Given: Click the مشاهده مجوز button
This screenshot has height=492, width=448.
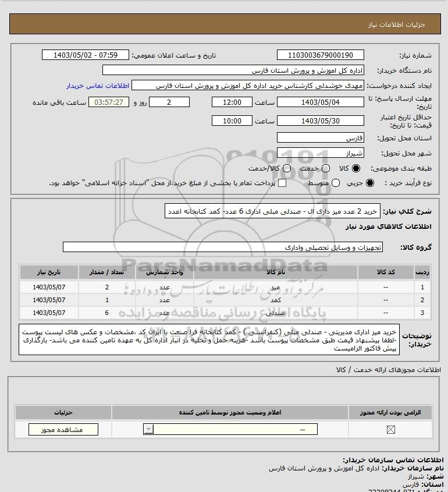Looking at the screenshot, I should (x=63, y=430).
